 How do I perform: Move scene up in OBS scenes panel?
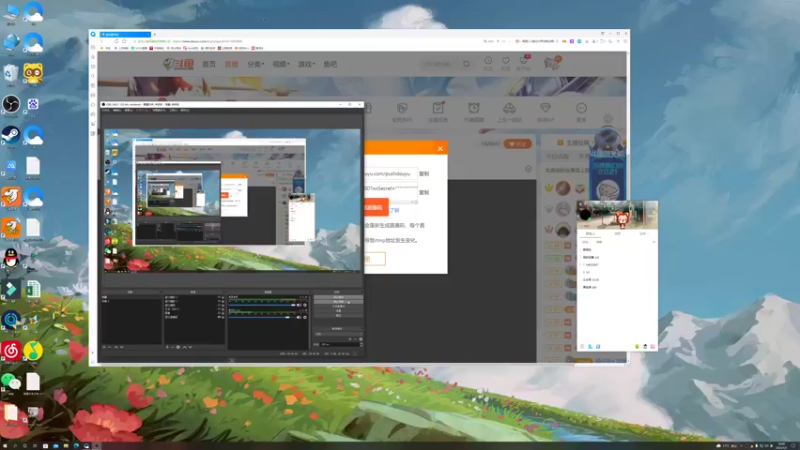(116, 346)
